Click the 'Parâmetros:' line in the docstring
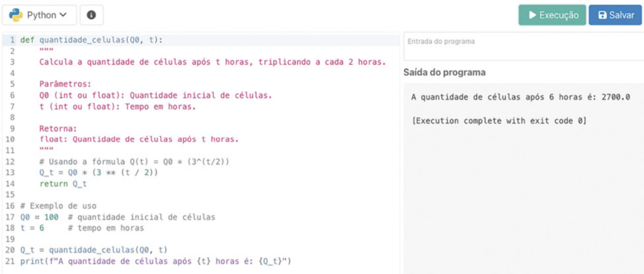This screenshot has height=274, width=644. point(65,84)
